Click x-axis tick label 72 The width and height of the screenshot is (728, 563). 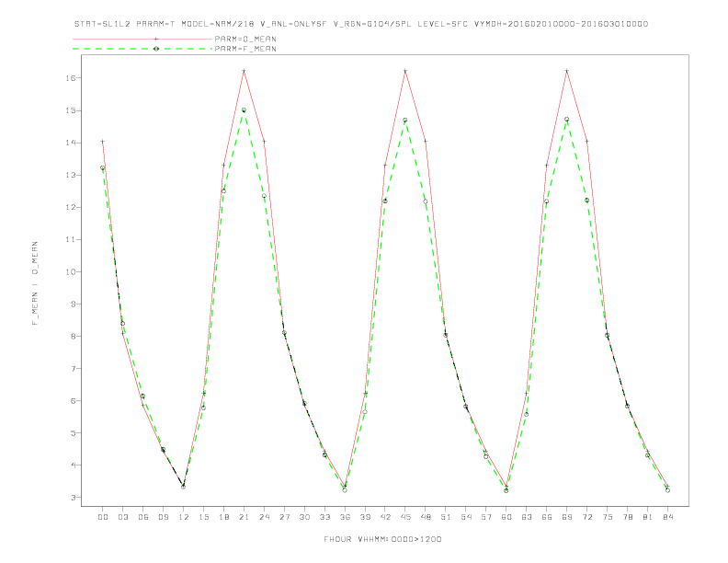point(587,517)
